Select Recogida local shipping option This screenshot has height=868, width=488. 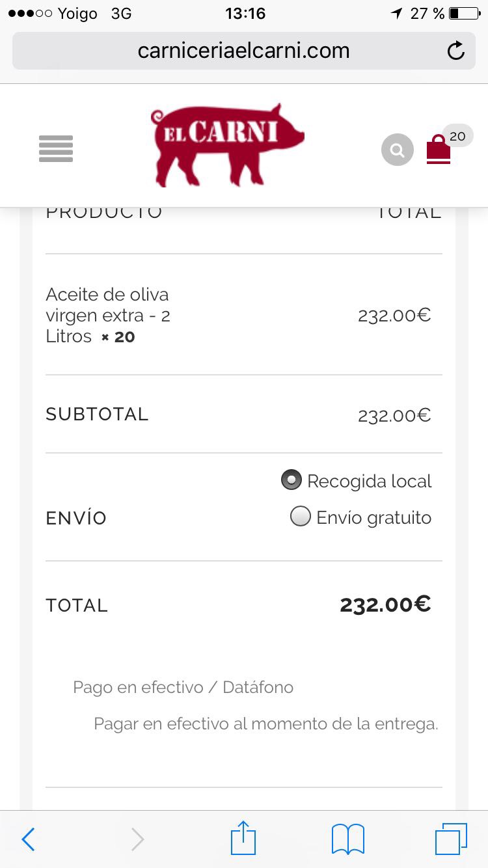coord(291,480)
